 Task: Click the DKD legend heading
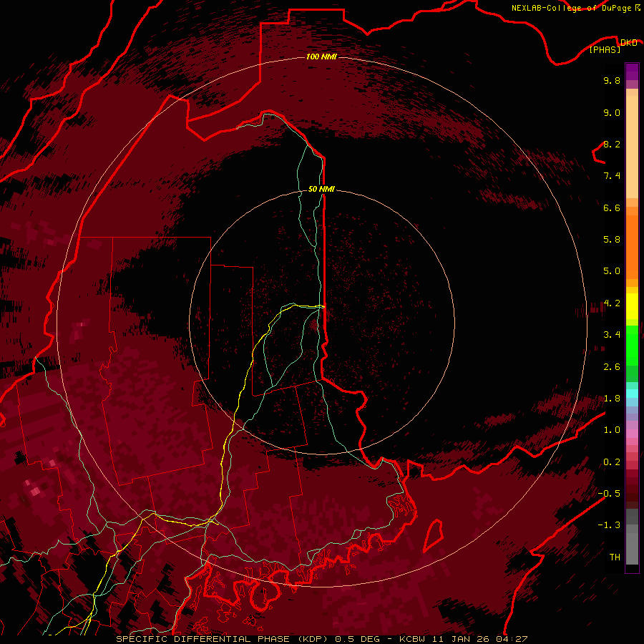(628, 42)
